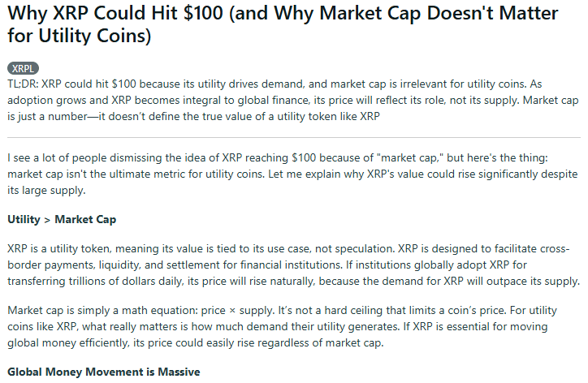The width and height of the screenshot is (588, 383).
Task: Click the post title about XRP hitting $100
Action: tap(283, 24)
